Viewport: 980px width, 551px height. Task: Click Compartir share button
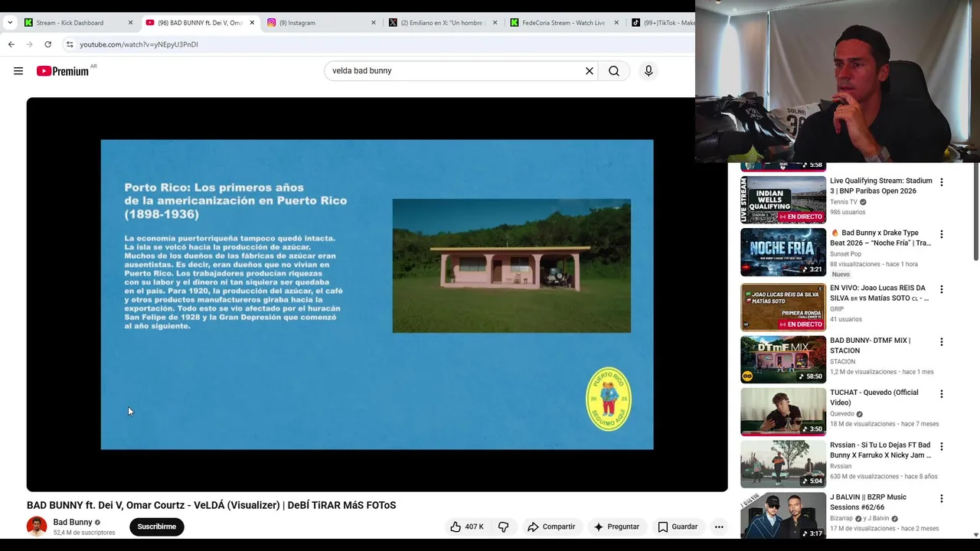(x=551, y=527)
